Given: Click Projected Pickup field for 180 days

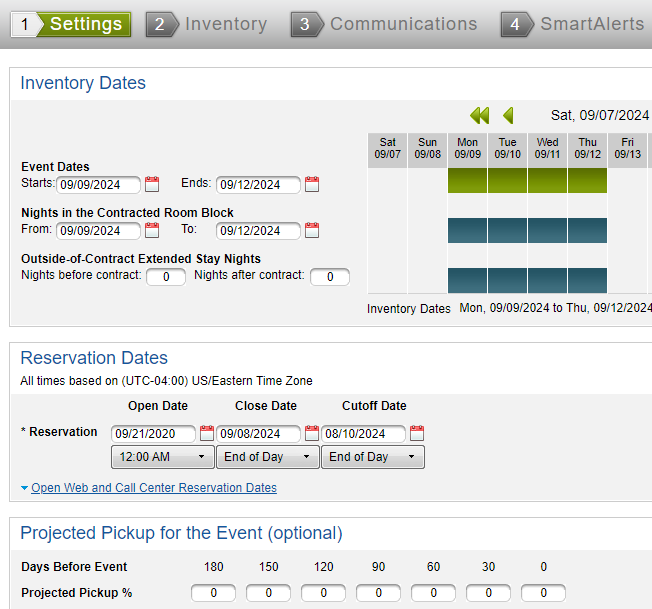Looking at the screenshot, I should [x=213, y=593].
